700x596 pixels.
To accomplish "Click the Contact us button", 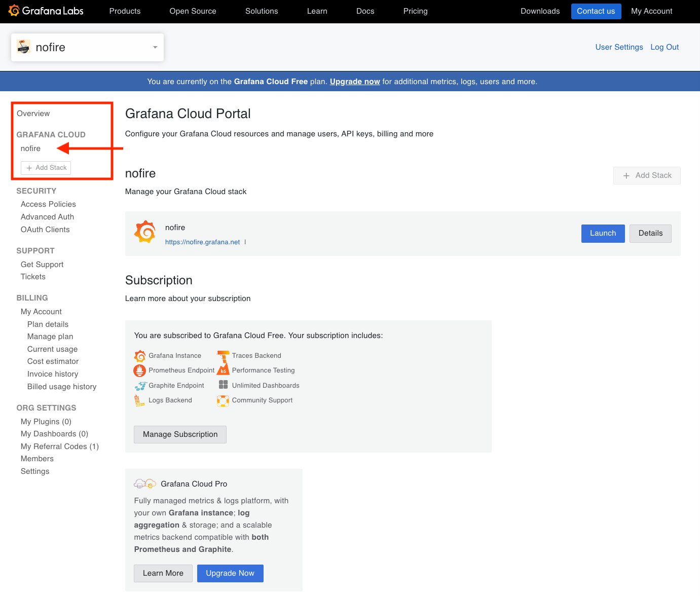I will tap(596, 11).
